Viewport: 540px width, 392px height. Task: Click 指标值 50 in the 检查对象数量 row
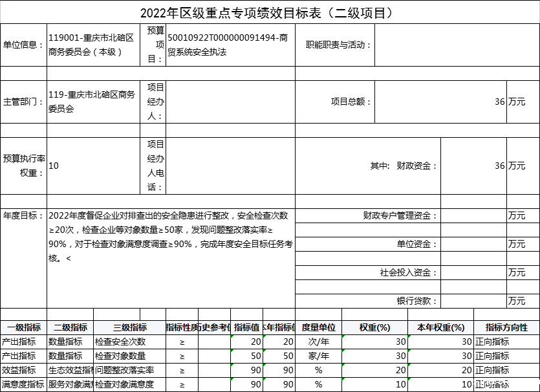(246, 356)
